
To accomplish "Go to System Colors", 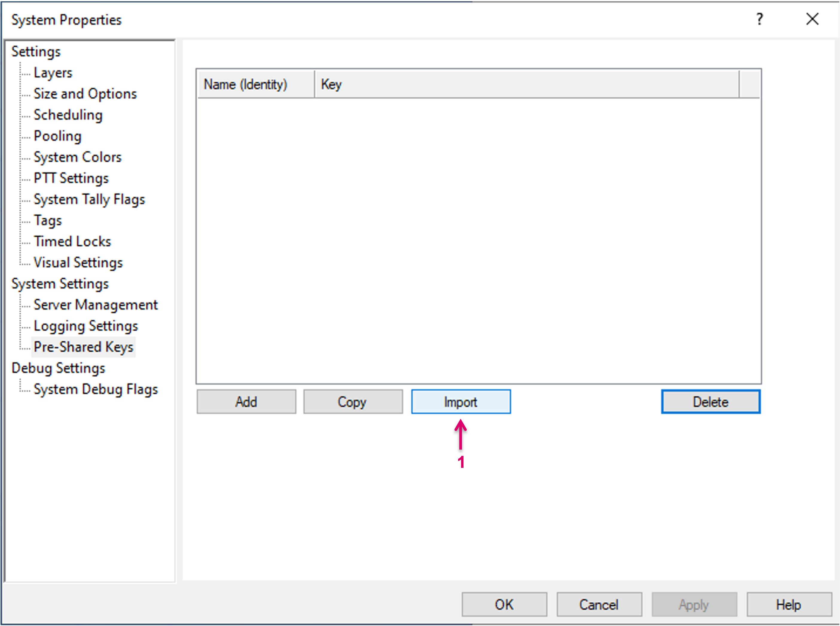I will point(77,157).
